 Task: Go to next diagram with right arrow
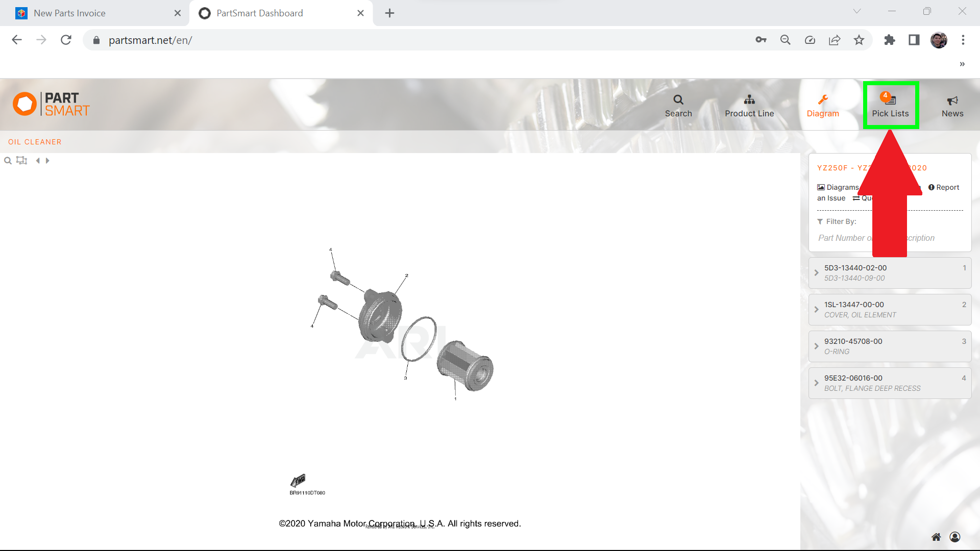pyautogui.click(x=48, y=161)
